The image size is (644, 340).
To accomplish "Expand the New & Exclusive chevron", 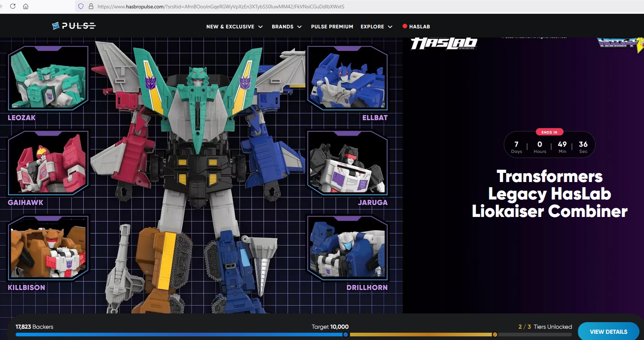I will pos(260,27).
